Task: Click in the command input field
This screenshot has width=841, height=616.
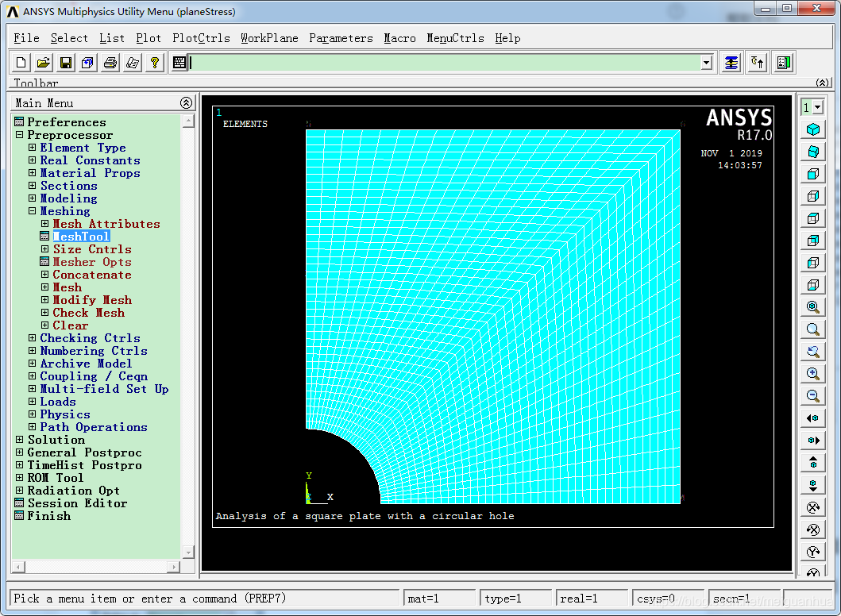Action: 445,63
